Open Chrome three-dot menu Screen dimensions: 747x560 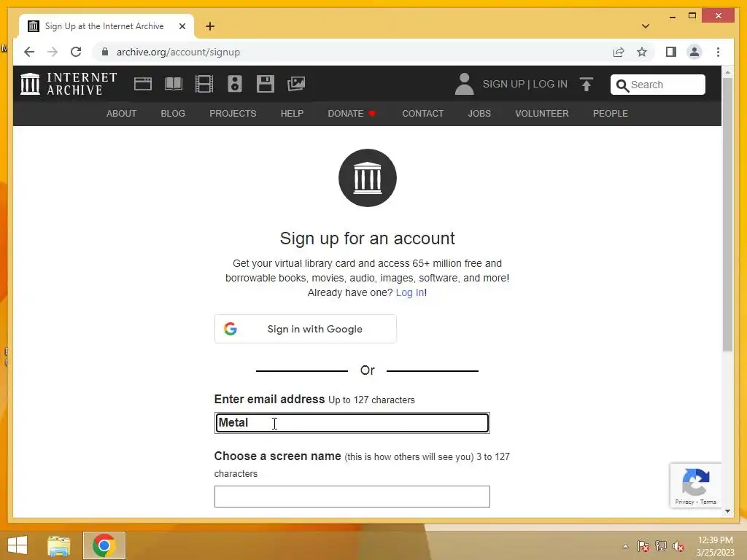pyautogui.click(x=719, y=52)
